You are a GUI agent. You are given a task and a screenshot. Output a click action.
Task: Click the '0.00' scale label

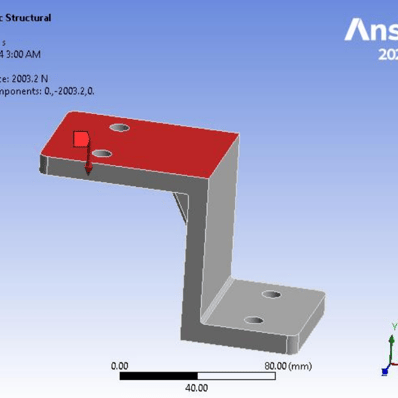coord(119,366)
